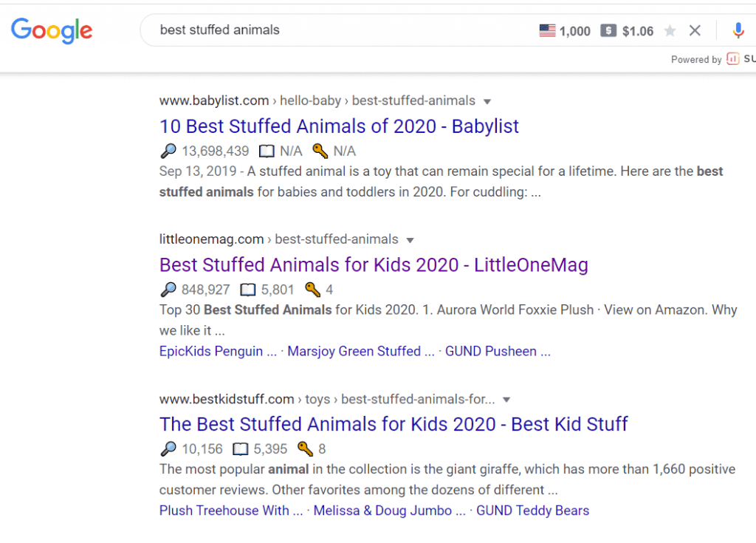The height and width of the screenshot is (543, 756).
Task: Click the magnifier icon in Babylist result
Action: coord(168,151)
